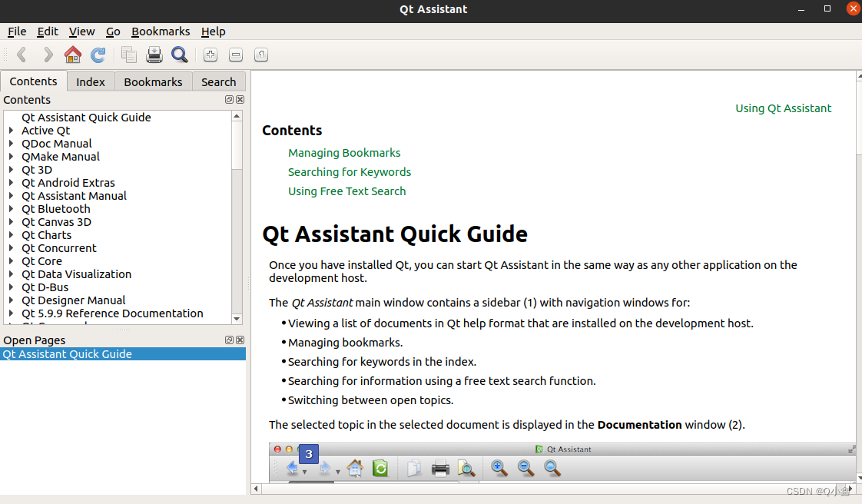
Task: Open the Home page via house icon
Action: click(x=72, y=55)
